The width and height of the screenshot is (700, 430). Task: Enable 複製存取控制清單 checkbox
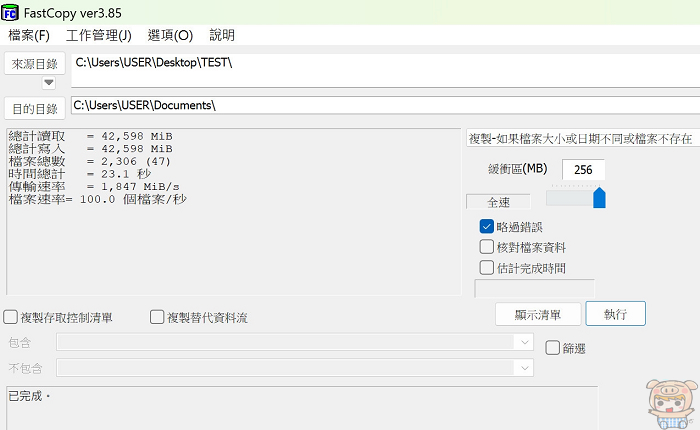11,318
